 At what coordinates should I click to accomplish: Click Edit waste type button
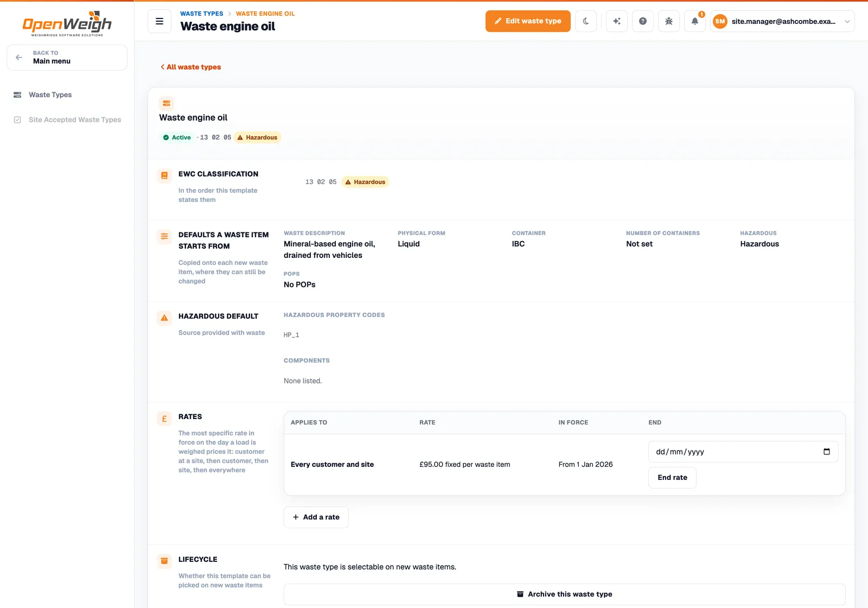tap(528, 21)
